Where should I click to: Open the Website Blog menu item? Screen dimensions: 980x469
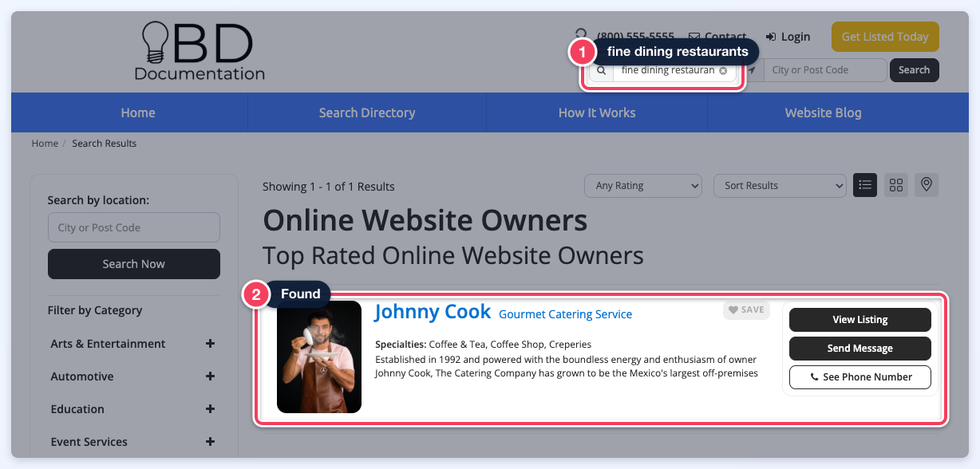823,112
